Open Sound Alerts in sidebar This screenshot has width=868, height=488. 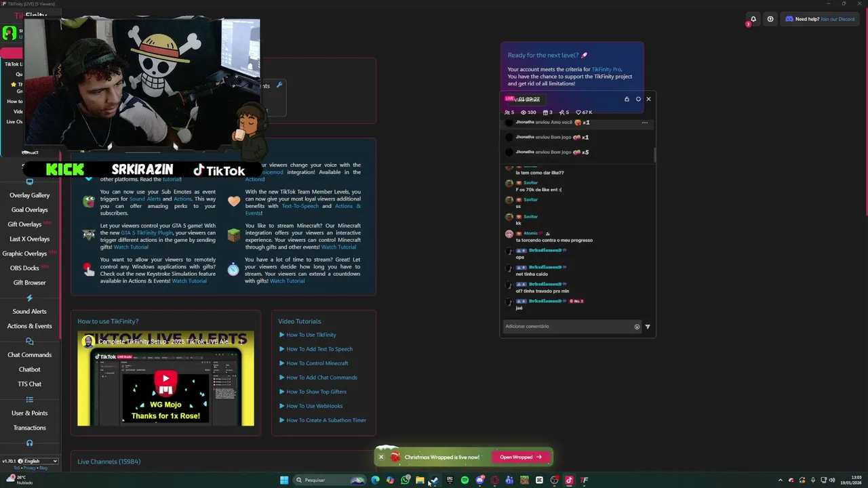point(30,312)
